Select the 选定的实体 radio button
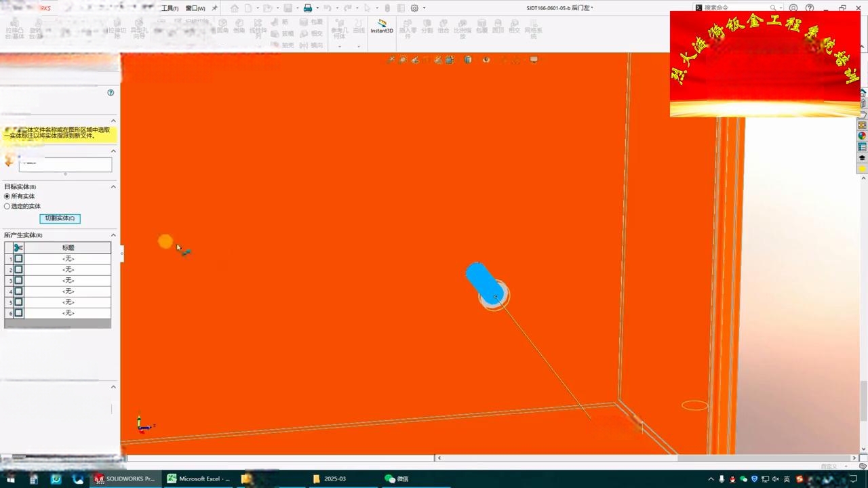This screenshot has height=488, width=868. click(x=7, y=206)
